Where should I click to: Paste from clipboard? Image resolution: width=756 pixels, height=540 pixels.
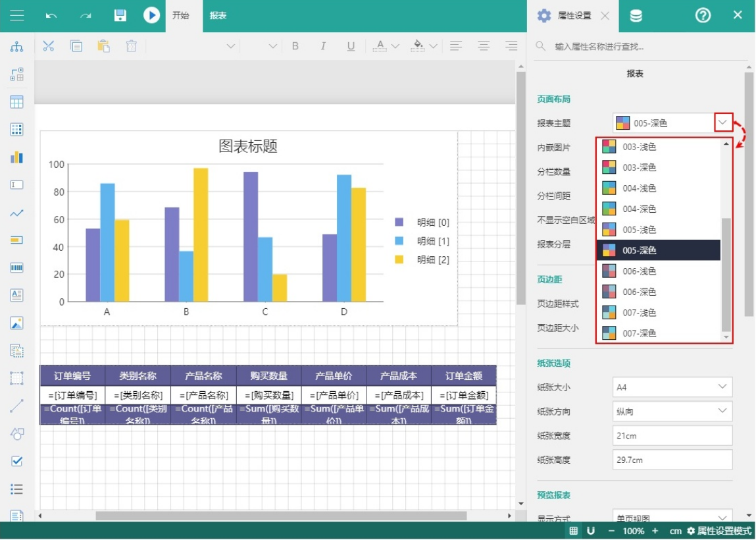pos(104,46)
